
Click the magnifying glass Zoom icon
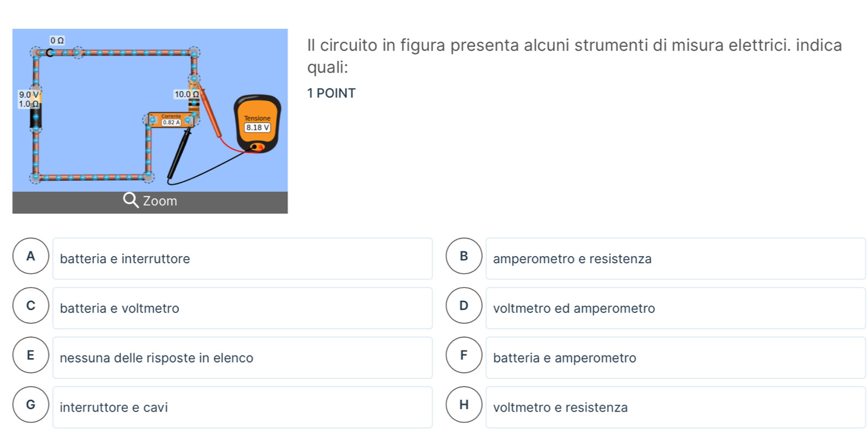[131, 200]
